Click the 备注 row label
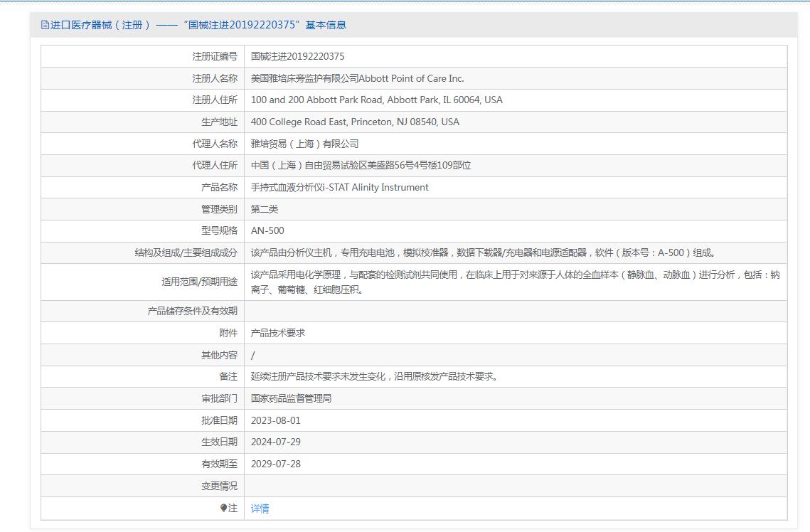810x532 pixels. click(x=228, y=376)
